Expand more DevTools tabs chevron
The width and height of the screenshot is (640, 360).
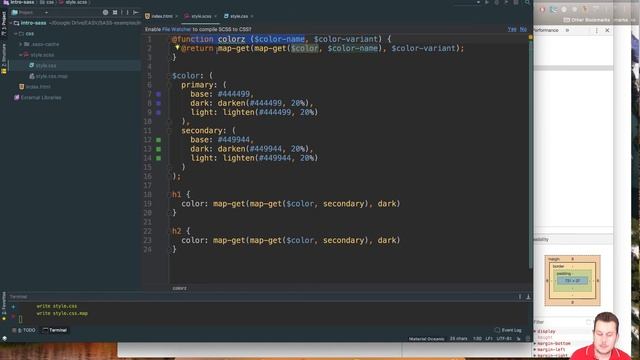click(567, 31)
